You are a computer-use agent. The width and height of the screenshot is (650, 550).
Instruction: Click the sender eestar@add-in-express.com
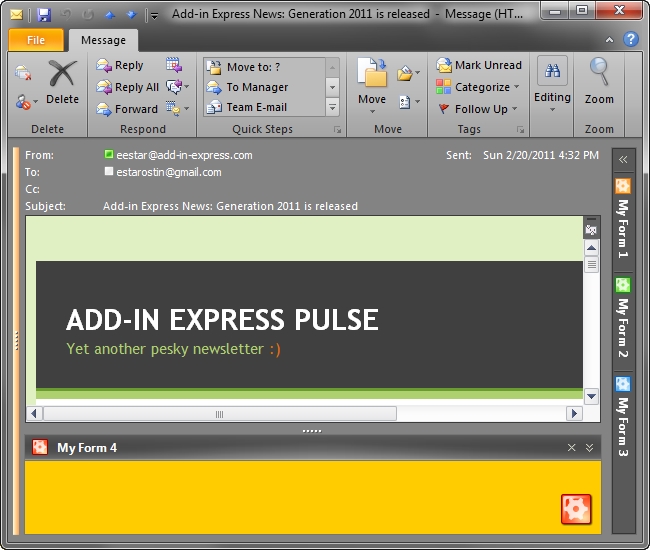184,155
